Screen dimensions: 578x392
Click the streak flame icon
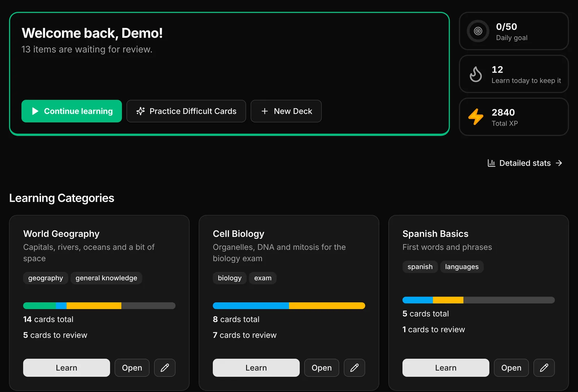[476, 74]
